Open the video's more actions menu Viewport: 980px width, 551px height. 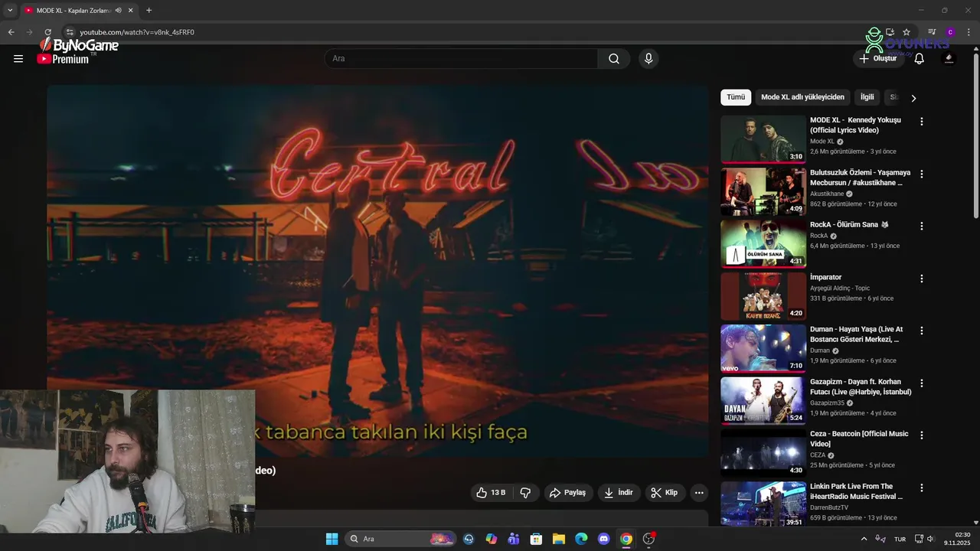(698, 493)
